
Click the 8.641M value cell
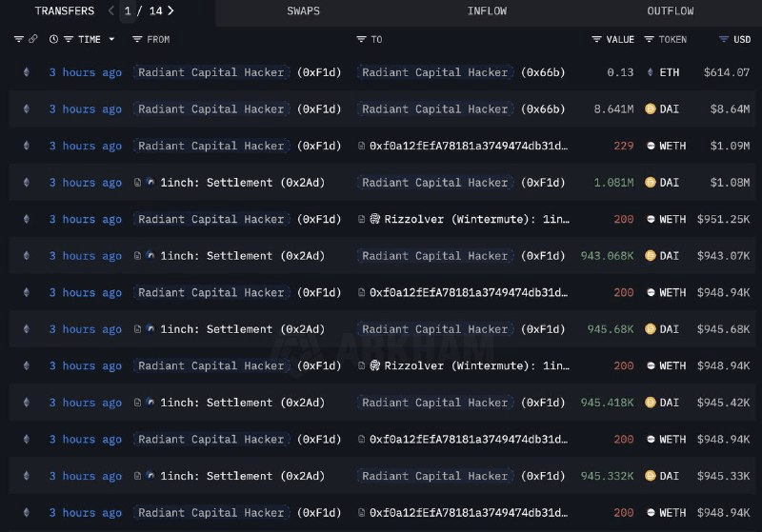[613, 108]
